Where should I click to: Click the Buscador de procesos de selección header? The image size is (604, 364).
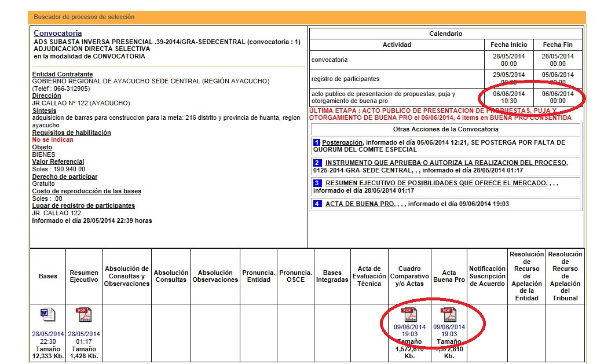pos(84,17)
